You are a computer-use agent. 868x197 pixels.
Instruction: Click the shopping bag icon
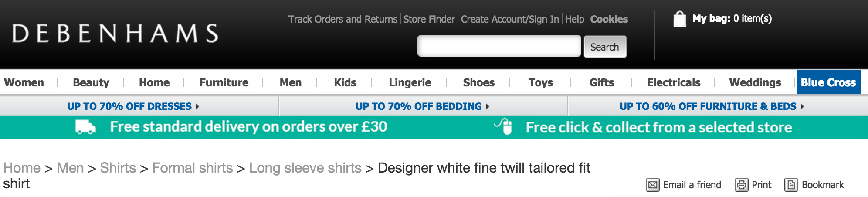(679, 19)
